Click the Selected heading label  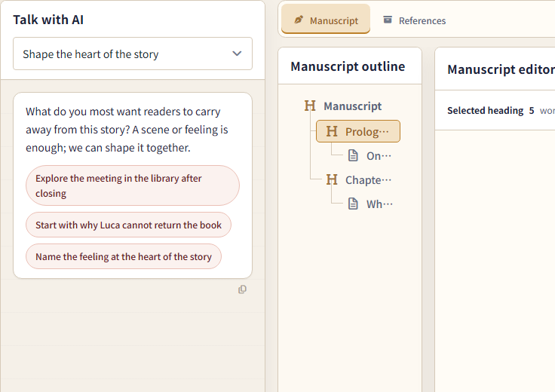tap(486, 110)
